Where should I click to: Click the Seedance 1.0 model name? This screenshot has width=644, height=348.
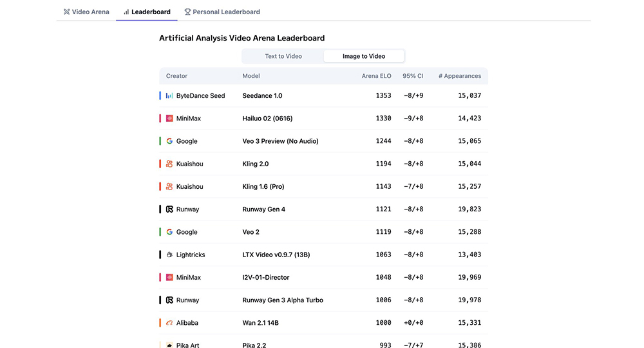(262, 96)
